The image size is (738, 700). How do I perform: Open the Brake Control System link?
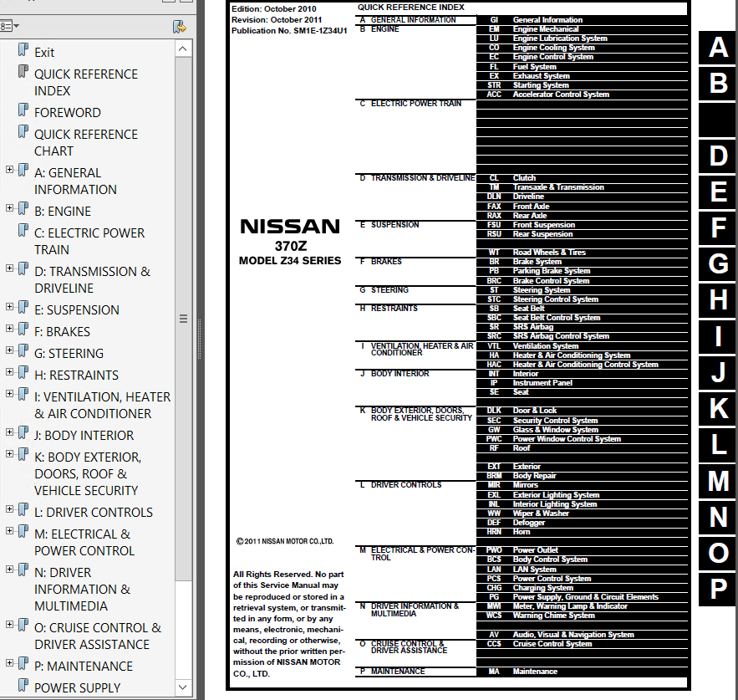(551, 281)
